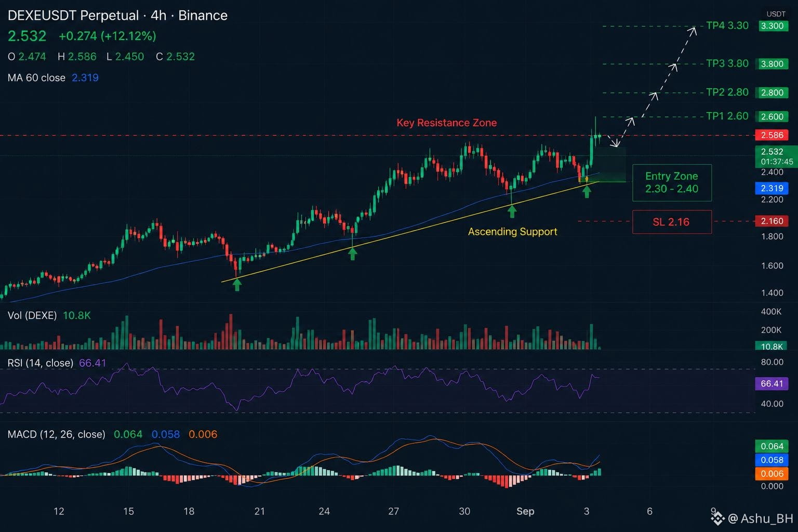
Task: Click the purple 66.41 tag on the RSI axis
Action: coord(772,384)
